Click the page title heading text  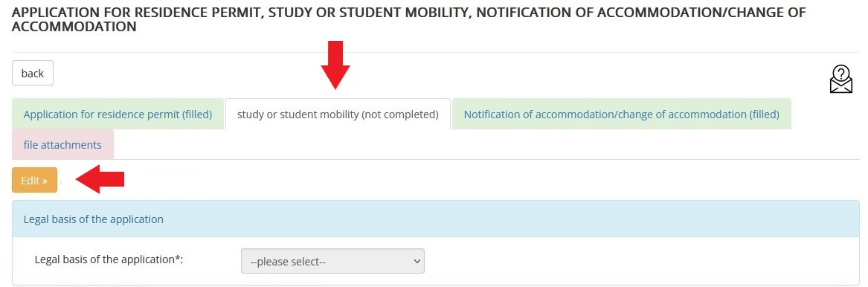coord(408,19)
